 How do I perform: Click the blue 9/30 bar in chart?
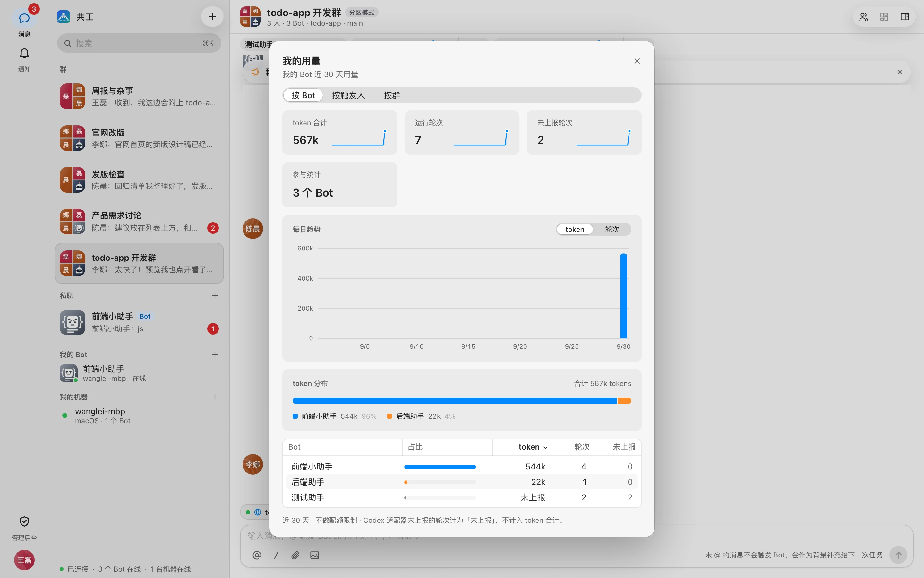(623, 296)
